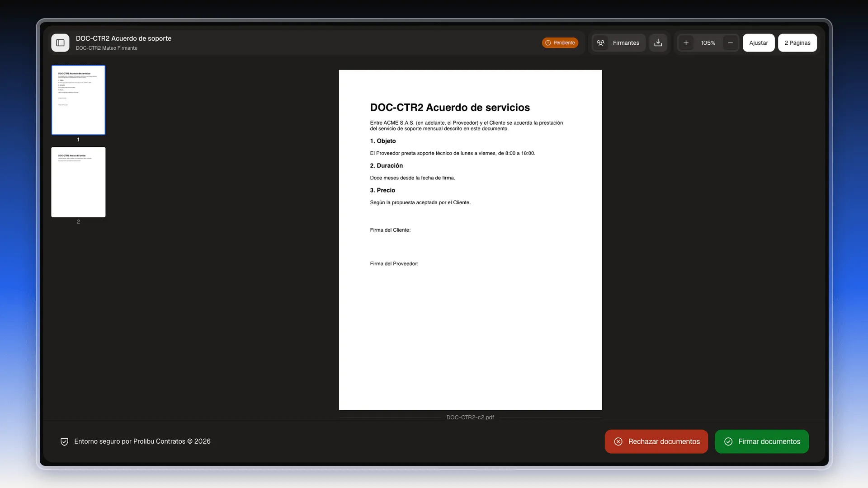The height and width of the screenshot is (488, 868).
Task: Click the Ajustar fit button
Action: click(758, 43)
